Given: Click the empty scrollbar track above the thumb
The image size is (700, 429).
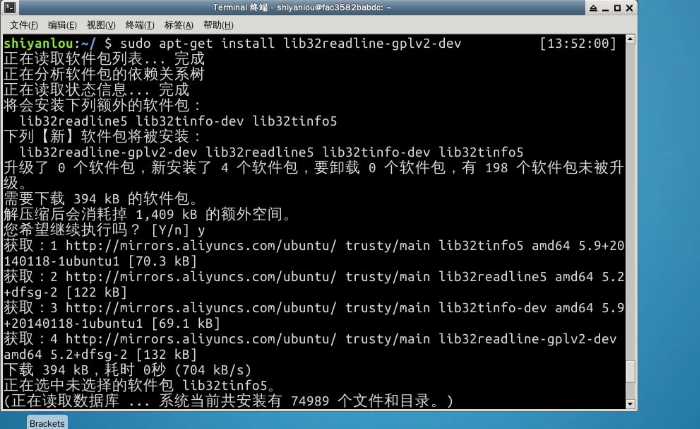Looking at the screenshot, I should (x=630, y=201).
